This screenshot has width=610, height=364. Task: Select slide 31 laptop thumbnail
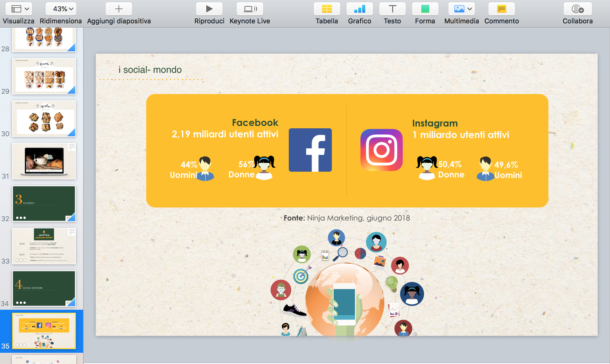tap(44, 161)
